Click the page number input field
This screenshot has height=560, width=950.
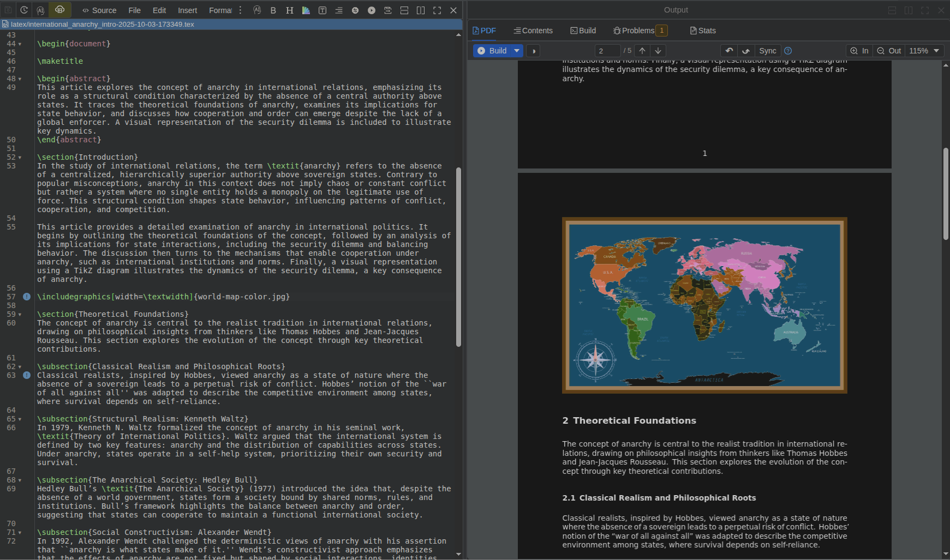607,51
